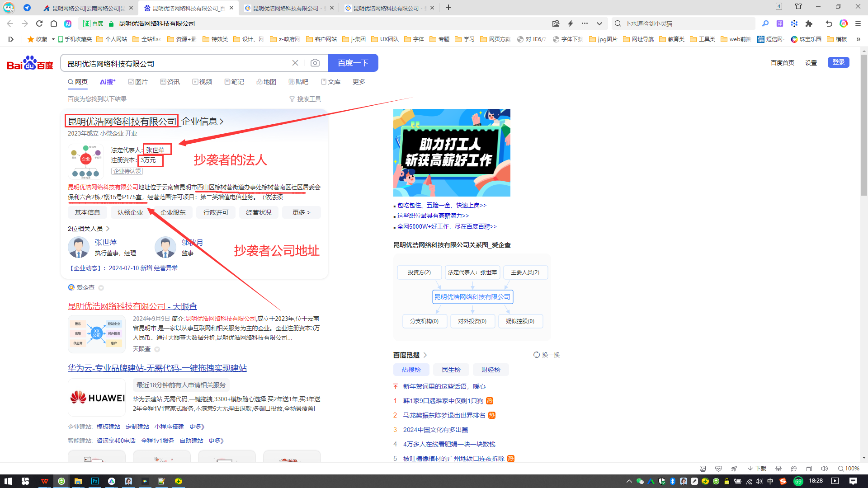Switch to the 地图 search tab
The width and height of the screenshot is (868, 488).
(266, 82)
